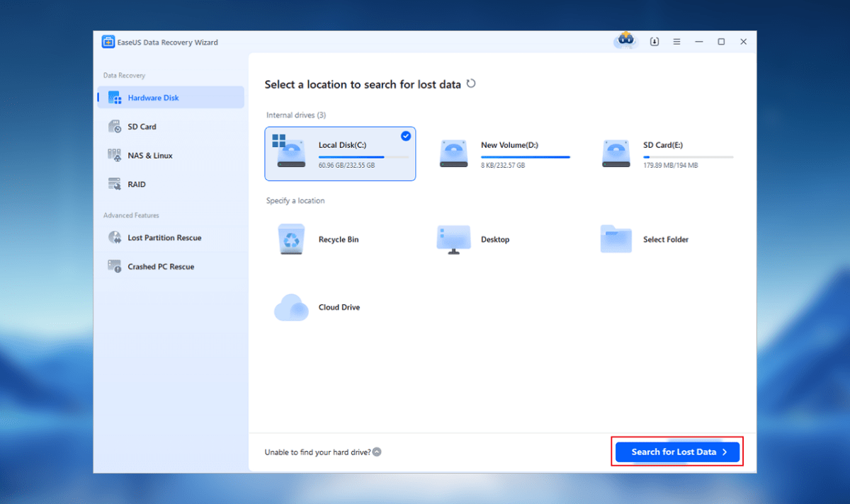Select the SD Card(E:) label
The width and height of the screenshot is (850, 504).
(x=663, y=145)
